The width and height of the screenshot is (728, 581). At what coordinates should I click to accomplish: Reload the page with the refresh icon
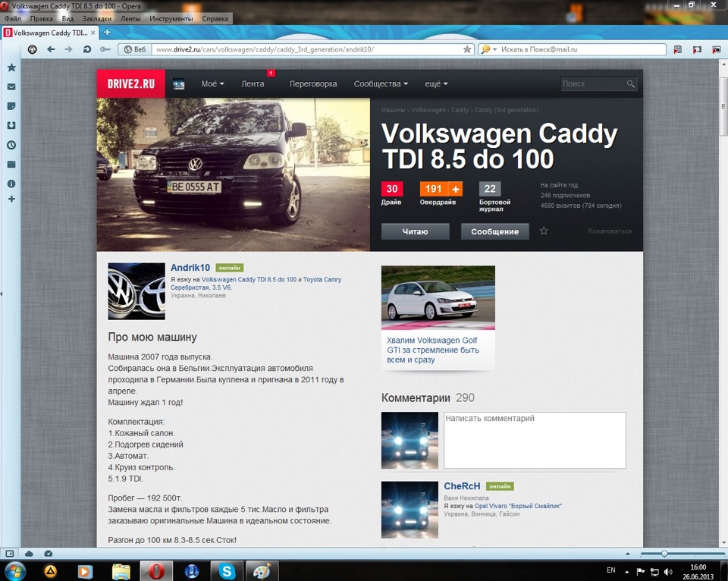[x=86, y=49]
